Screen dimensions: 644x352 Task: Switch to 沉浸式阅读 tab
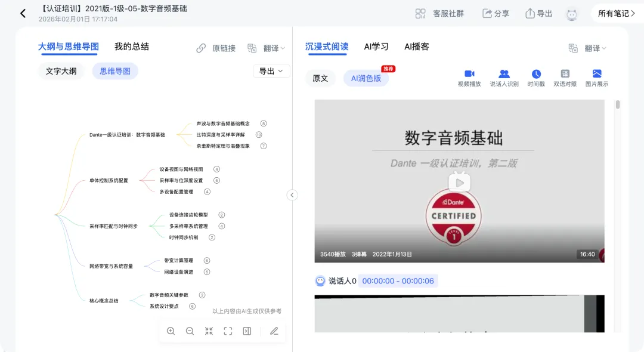[x=327, y=47]
